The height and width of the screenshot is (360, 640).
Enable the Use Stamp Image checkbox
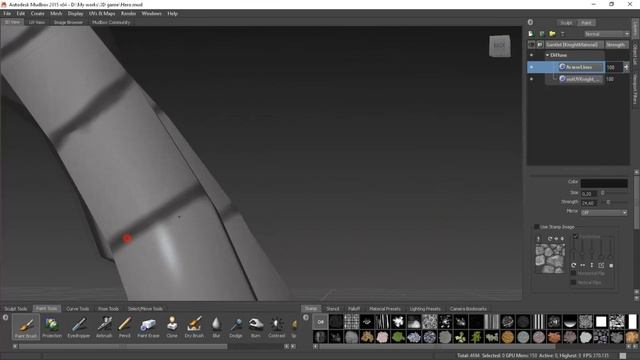point(536,227)
